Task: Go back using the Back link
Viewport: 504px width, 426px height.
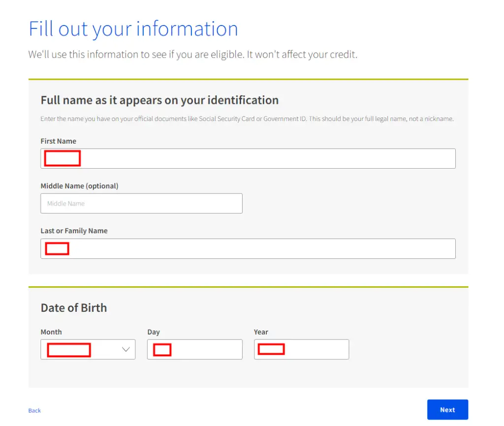Action: [34, 411]
